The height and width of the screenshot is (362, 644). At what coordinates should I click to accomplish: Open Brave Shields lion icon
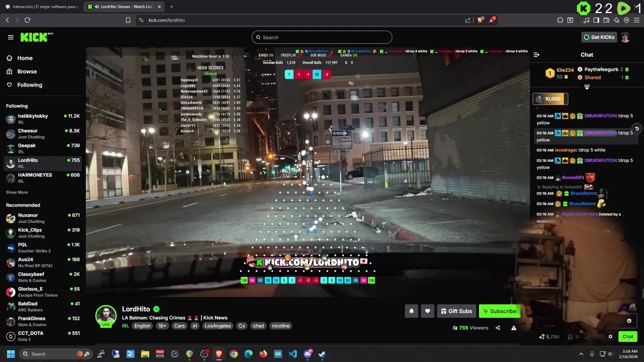[x=480, y=20]
